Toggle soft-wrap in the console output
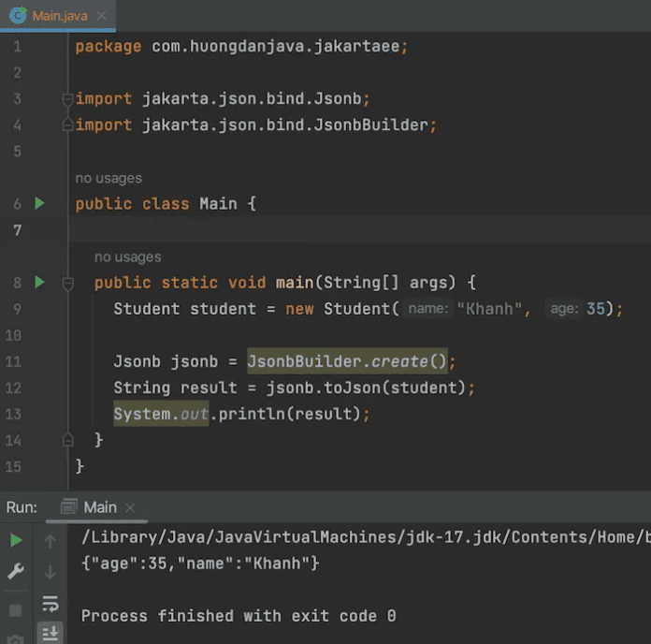 point(51,603)
